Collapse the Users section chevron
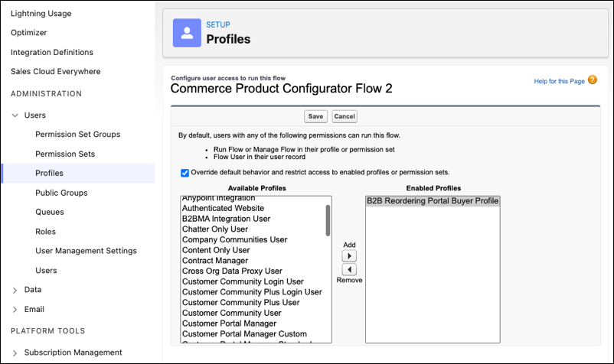The height and width of the screenshot is (364, 614). click(15, 115)
